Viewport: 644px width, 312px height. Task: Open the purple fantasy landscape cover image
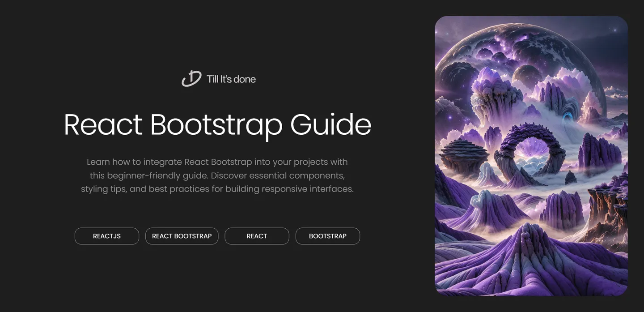pyautogui.click(x=531, y=156)
